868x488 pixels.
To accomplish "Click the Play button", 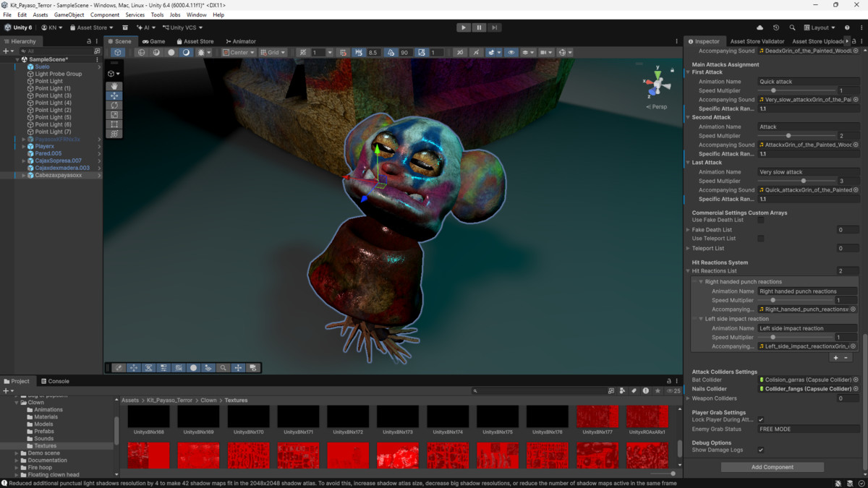I will point(464,27).
